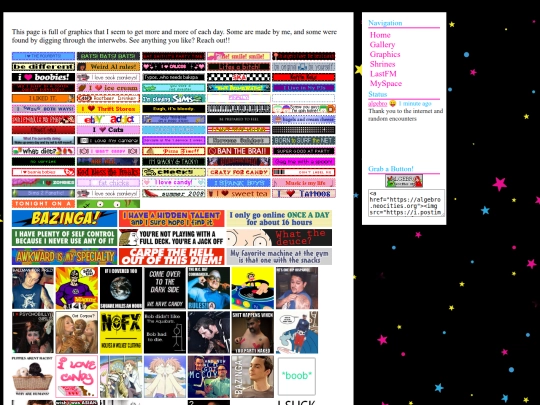Click the 'I ♥ Tattoos' blinkie

click(x=304, y=194)
